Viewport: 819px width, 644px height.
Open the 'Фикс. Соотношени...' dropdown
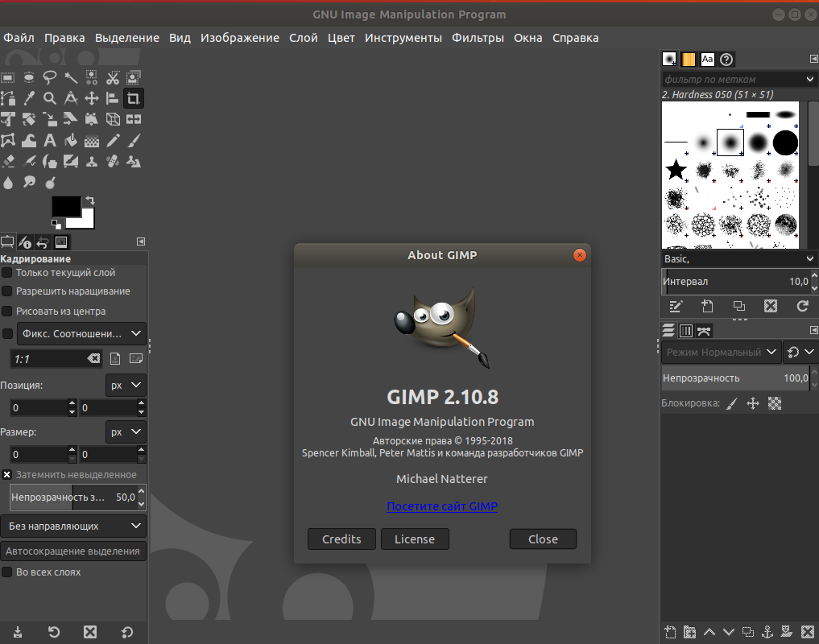[81, 334]
